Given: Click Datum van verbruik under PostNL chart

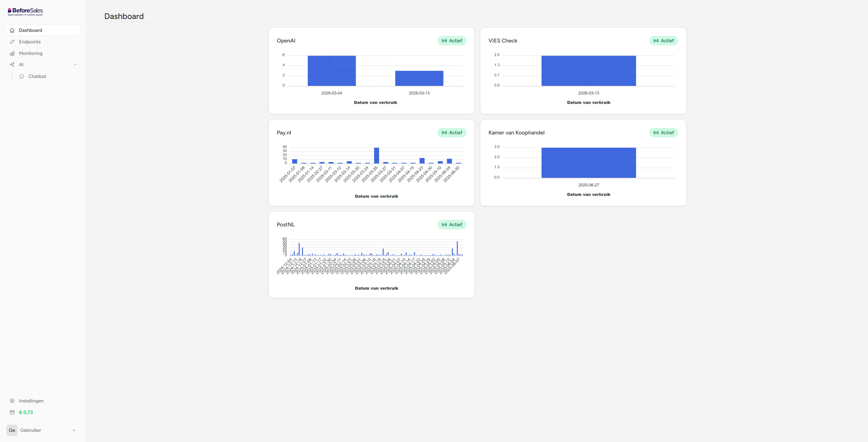Looking at the screenshot, I should pos(376,288).
